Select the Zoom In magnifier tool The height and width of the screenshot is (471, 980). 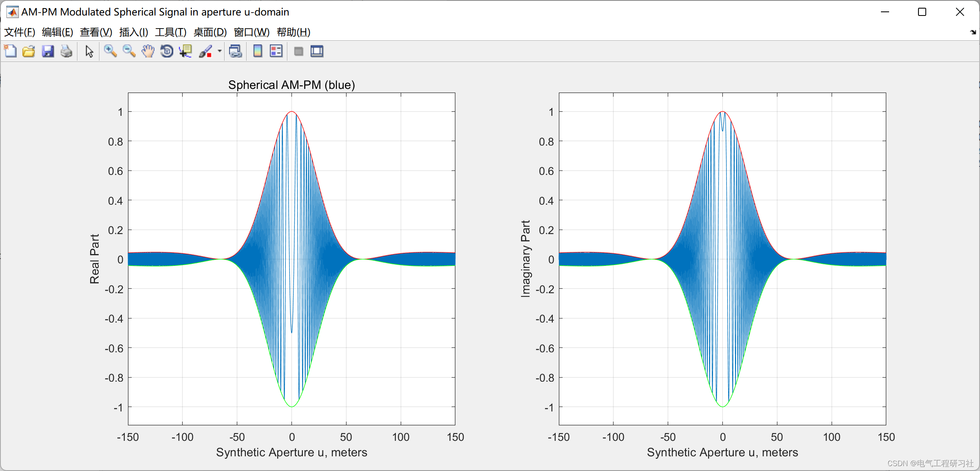pyautogui.click(x=110, y=51)
